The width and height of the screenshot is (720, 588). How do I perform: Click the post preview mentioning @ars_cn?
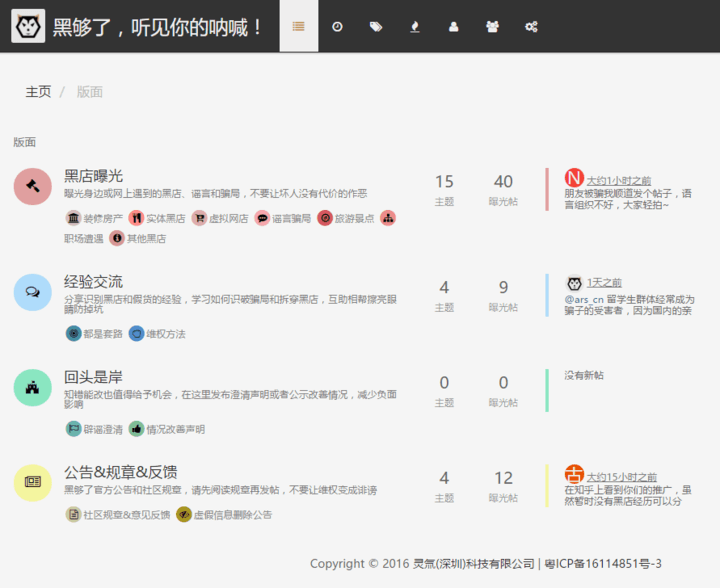(629, 305)
